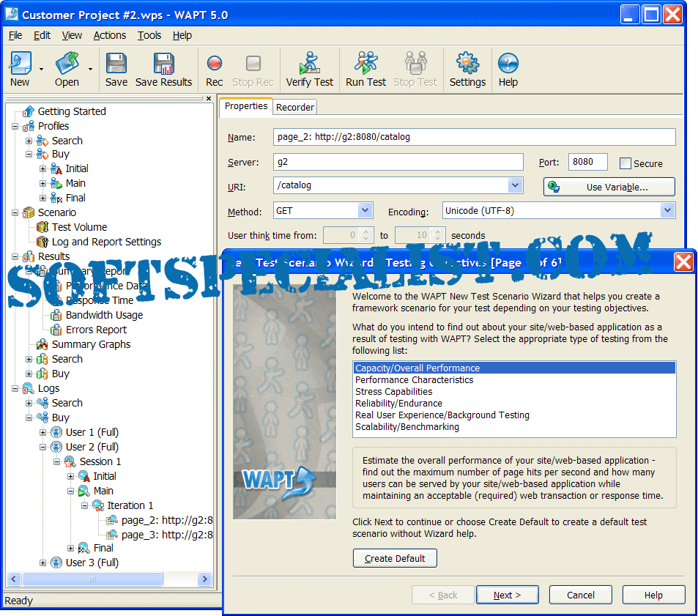Collapse the Profiles tree node
Image resolution: width=698 pixels, height=616 pixels.
tap(15, 127)
